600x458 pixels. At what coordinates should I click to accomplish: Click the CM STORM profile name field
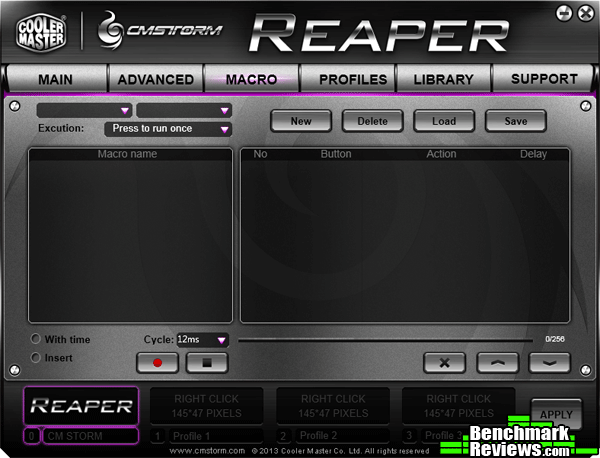point(90,436)
